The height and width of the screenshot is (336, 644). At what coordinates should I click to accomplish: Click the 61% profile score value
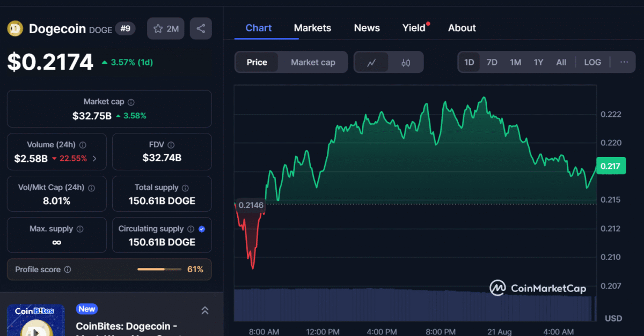pos(195,270)
